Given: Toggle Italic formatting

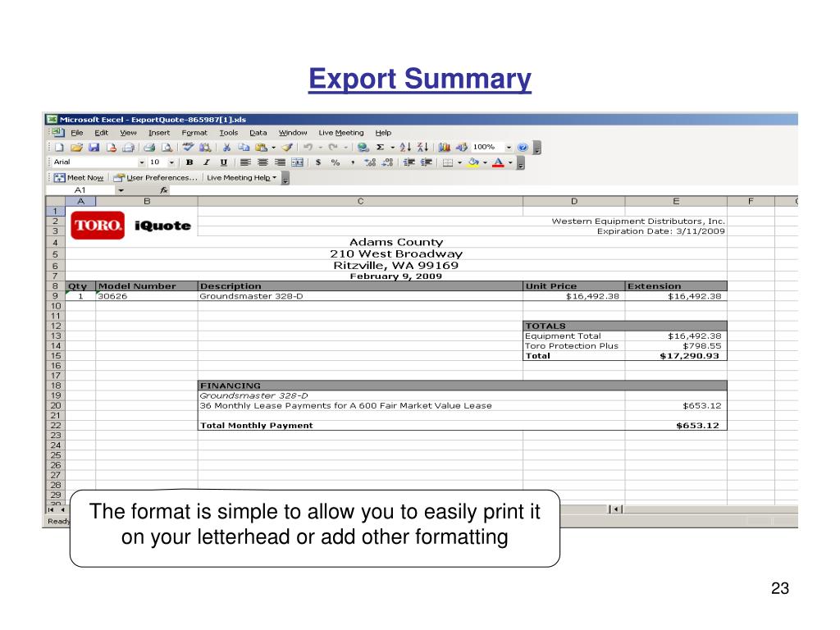Looking at the screenshot, I should [x=206, y=162].
